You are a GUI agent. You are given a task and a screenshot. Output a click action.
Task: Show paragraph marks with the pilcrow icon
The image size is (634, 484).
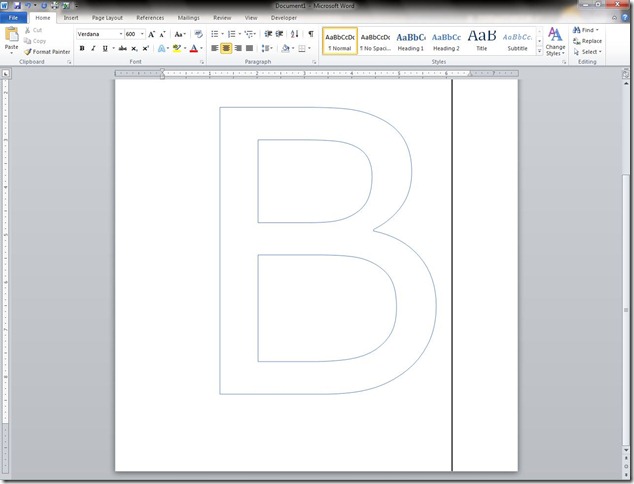coord(311,34)
